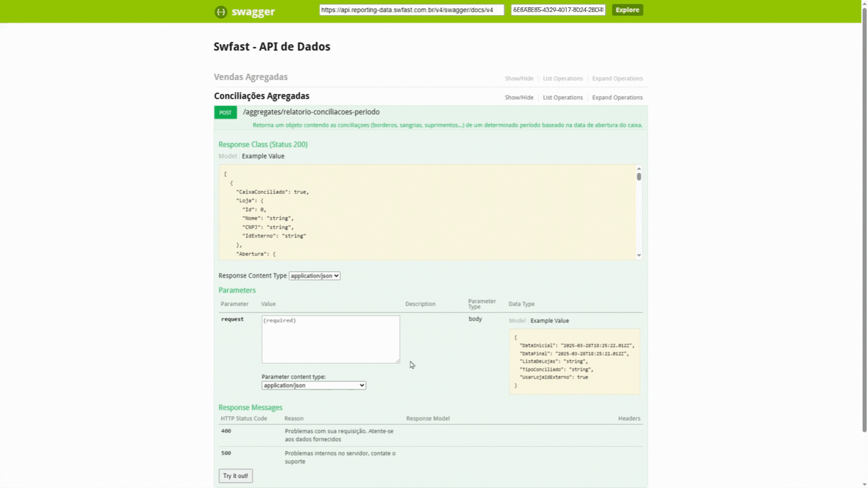Click List Operations for Conciliações Agregadas
This screenshot has height=488, width=868.
(x=562, y=98)
